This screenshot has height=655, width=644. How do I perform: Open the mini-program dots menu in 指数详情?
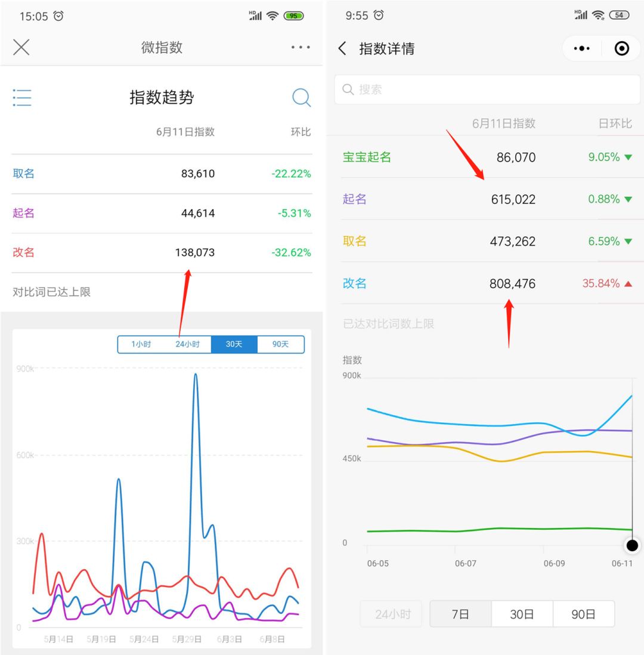[582, 48]
